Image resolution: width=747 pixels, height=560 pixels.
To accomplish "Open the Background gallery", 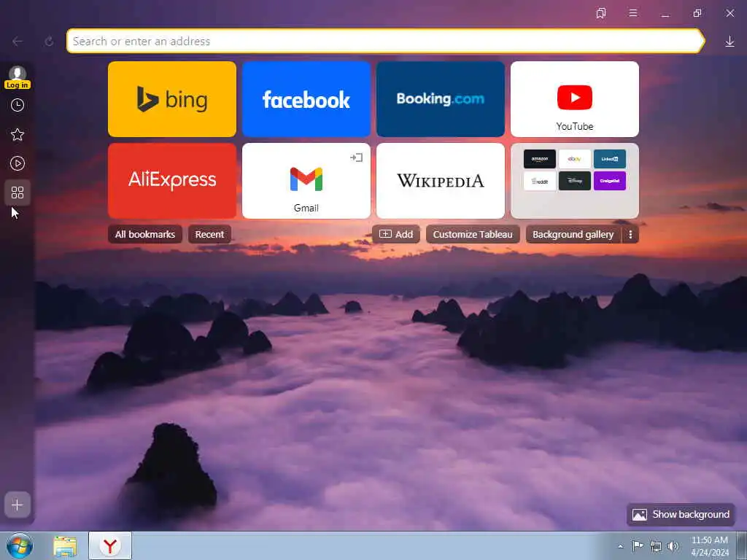I will coord(573,234).
